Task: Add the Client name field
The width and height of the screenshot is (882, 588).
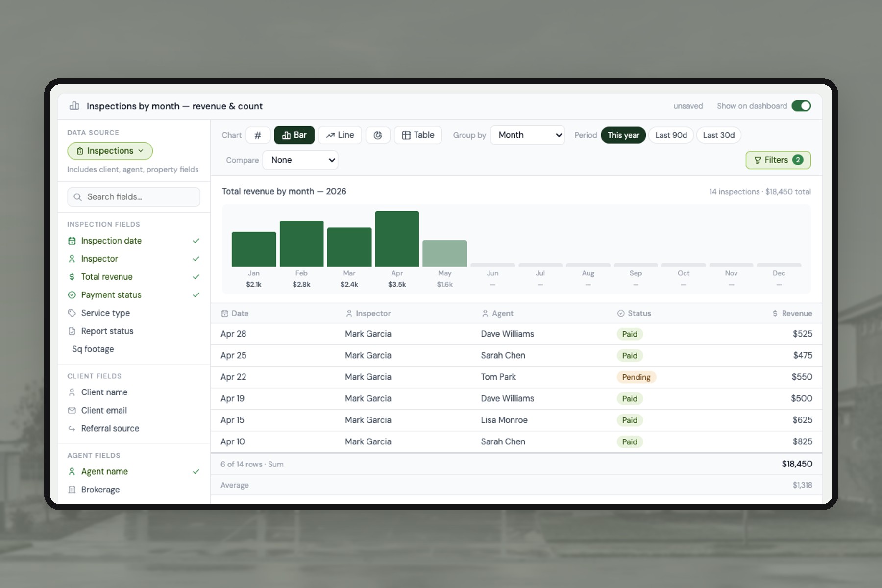Action: coord(134,392)
